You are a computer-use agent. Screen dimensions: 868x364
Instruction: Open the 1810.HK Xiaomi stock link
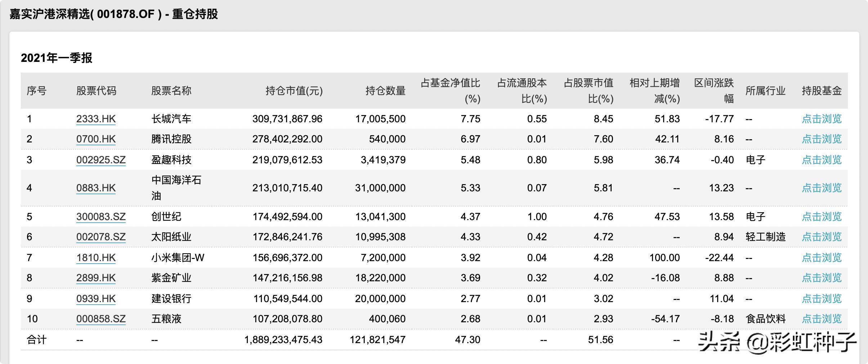pyautogui.click(x=96, y=257)
